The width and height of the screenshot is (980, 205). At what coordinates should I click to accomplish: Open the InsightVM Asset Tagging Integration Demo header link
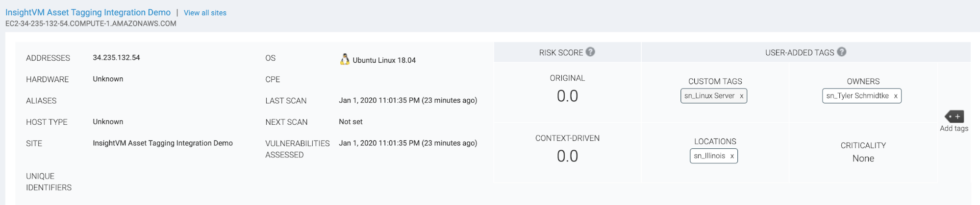88,12
